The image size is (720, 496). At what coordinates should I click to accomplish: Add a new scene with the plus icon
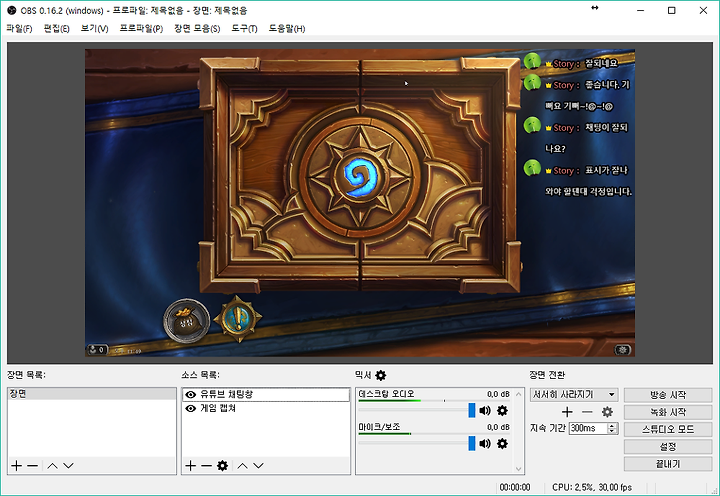click(17, 466)
